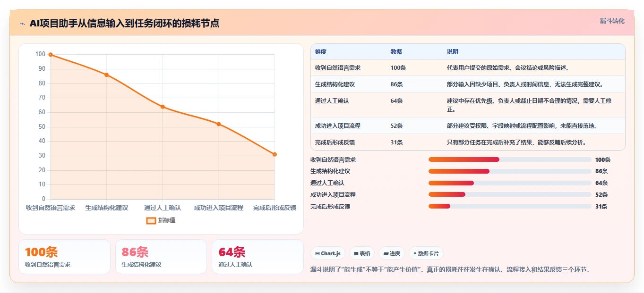Click the chart title AI项目助手从信息输入到任务闭环的损耗节点
Image resolution: width=644 pixels, height=293 pixels.
coord(124,24)
